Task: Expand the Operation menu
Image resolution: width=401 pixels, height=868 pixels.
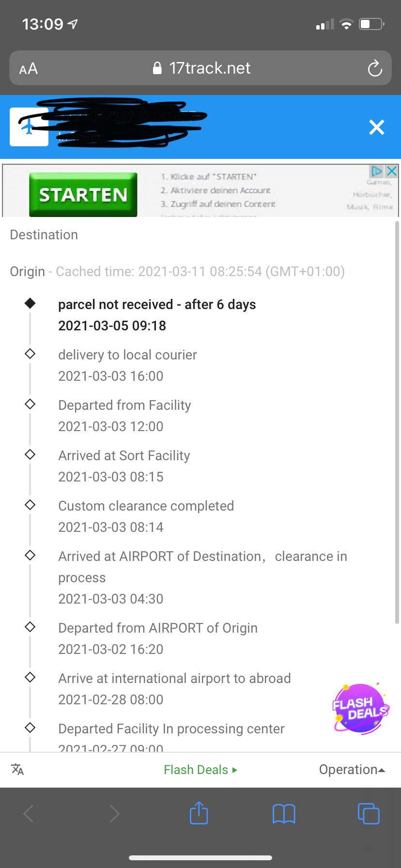Action: 352,769
